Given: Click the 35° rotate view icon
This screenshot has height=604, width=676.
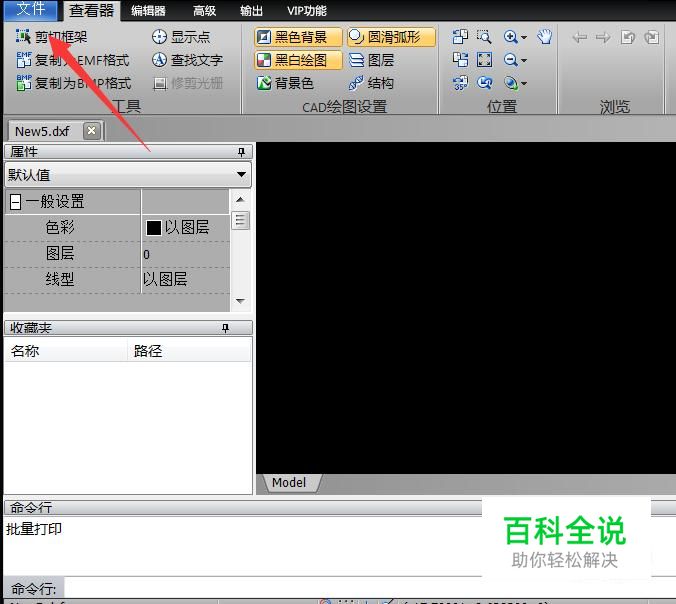Looking at the screenshot, I should [x=460, y=83].
